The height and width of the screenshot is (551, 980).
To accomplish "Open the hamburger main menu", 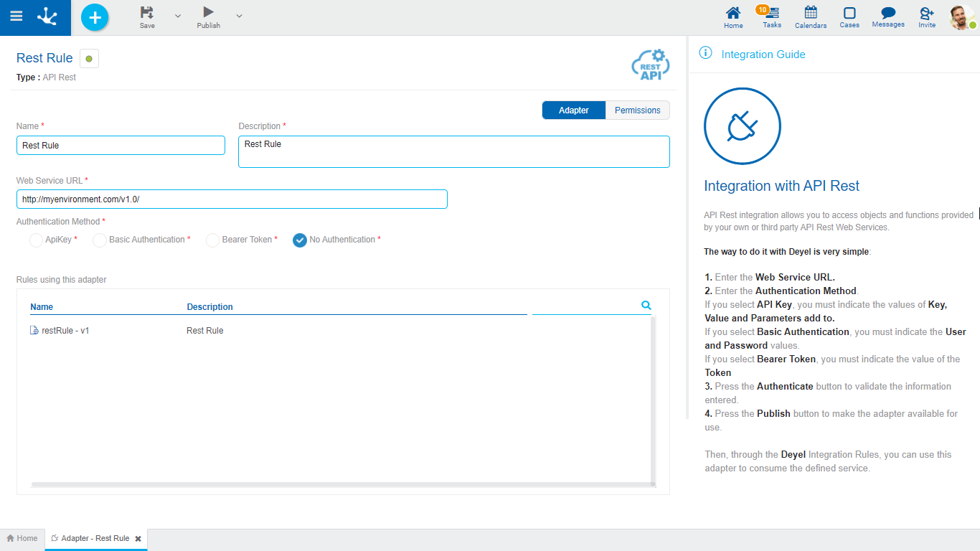I will [x=17, y=17].
